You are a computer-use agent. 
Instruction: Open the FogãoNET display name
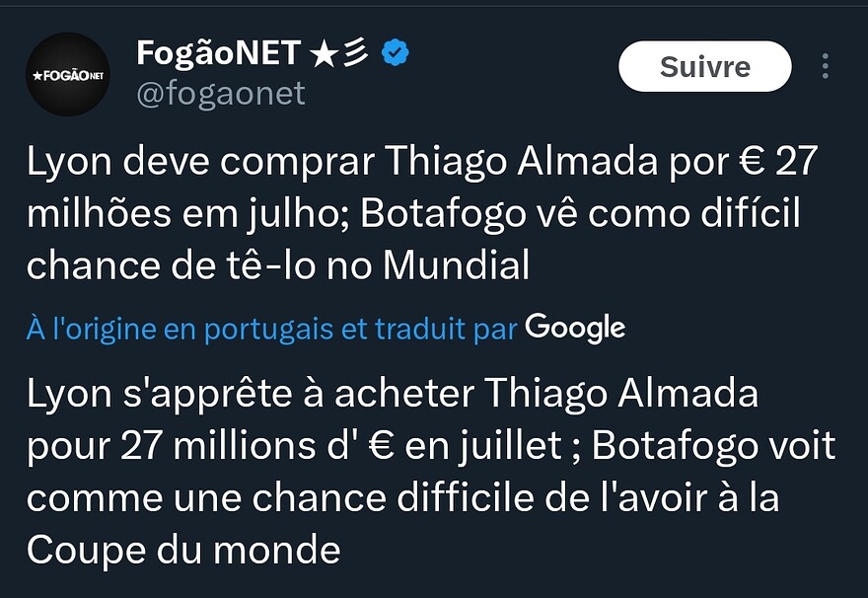click(219, 52)
